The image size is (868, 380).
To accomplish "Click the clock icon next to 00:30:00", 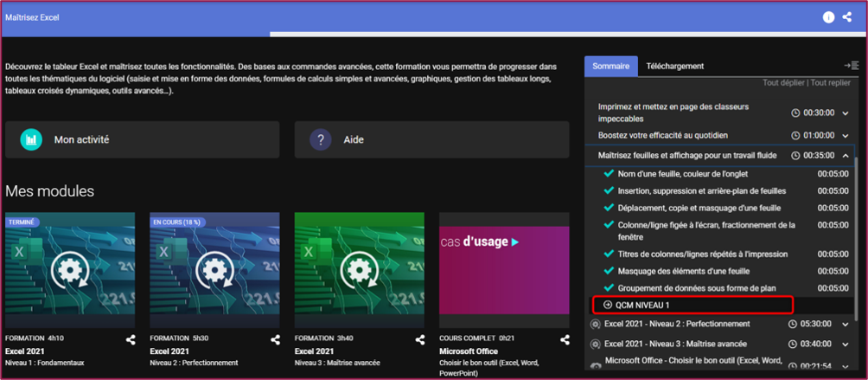I will click(x=795, y=113).
